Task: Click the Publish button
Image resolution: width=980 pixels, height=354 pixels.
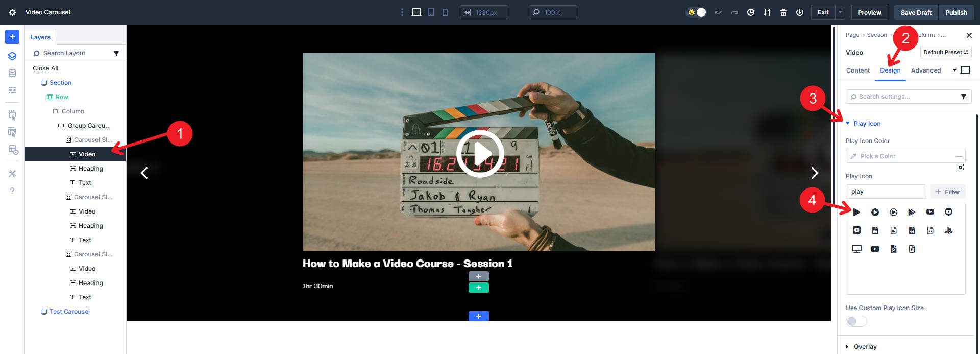Action: (955, 12)
